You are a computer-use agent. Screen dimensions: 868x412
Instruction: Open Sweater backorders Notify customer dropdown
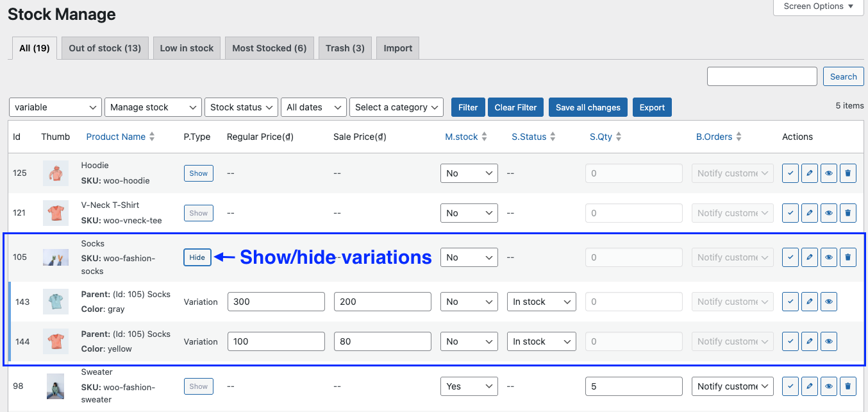(733, 386)
